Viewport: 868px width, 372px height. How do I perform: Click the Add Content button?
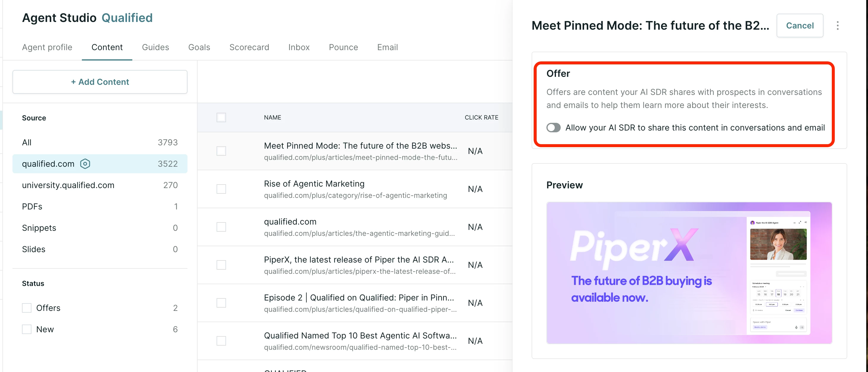(x=100, y=82)
